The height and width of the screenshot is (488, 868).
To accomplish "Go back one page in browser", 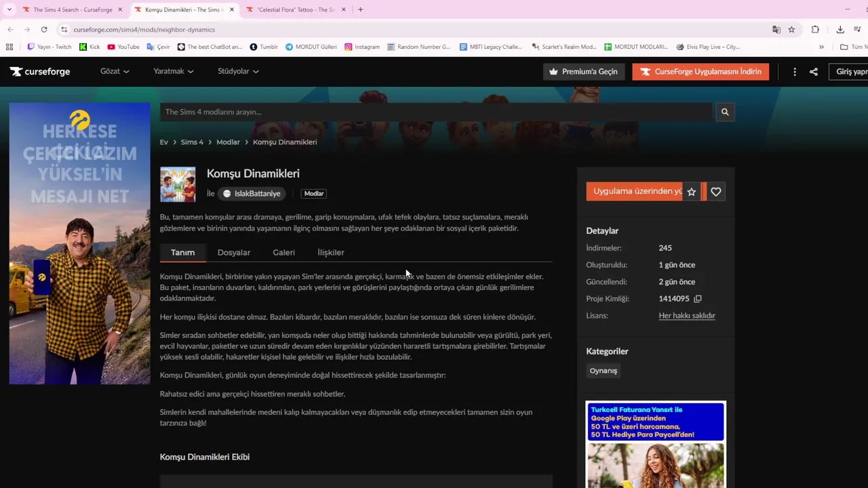I will [x=10, y=29].
